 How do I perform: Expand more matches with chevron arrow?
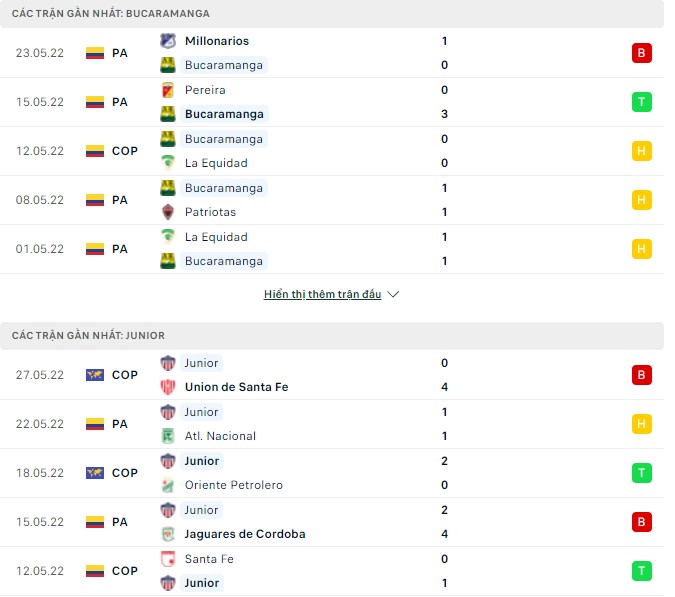393,295
